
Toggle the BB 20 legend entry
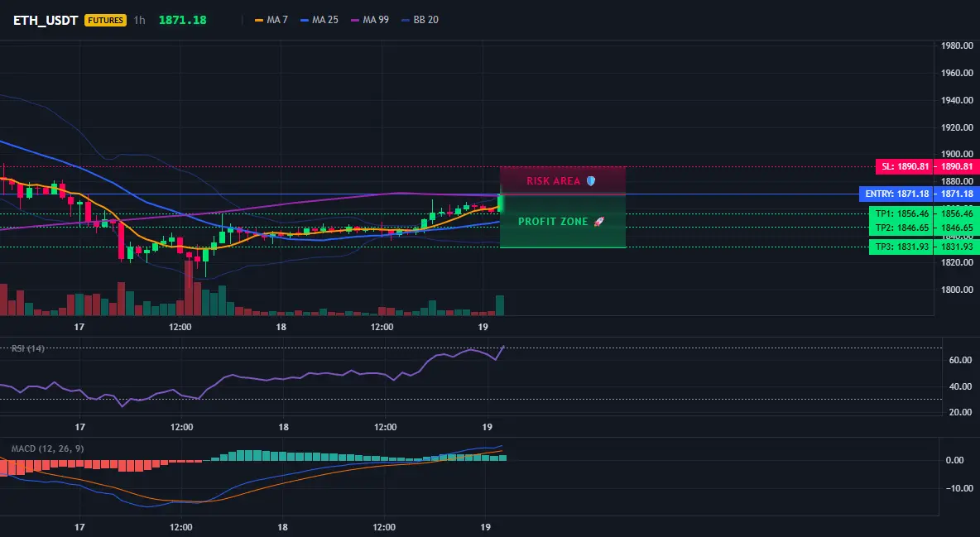(420, 20)
